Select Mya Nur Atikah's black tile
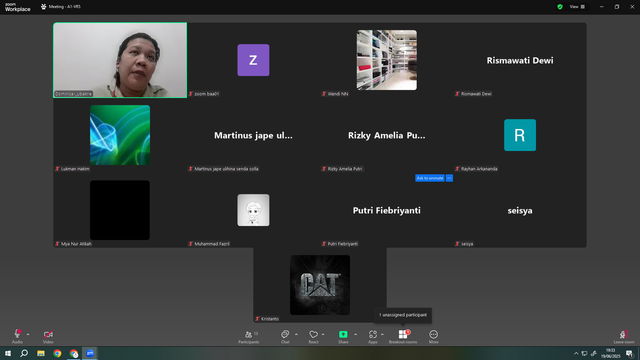640x360 pixels. (x=120, y=210)
